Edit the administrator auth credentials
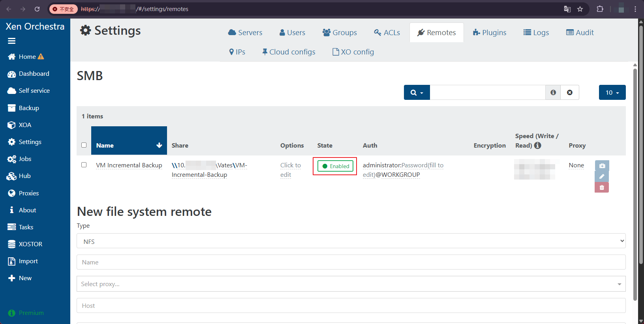Screen dimensions: 644x324 coord(403,170)
